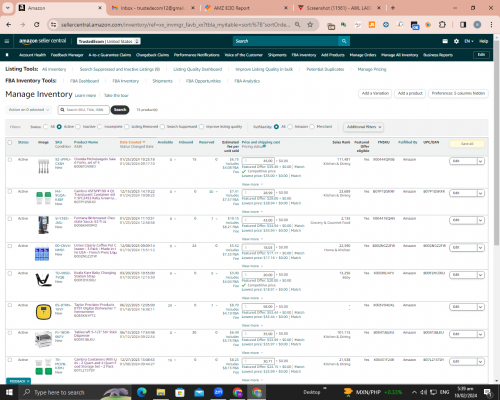The image size is (500, 400).
Task: Click the price input for Oneida forks
Action: coord(258,161)
